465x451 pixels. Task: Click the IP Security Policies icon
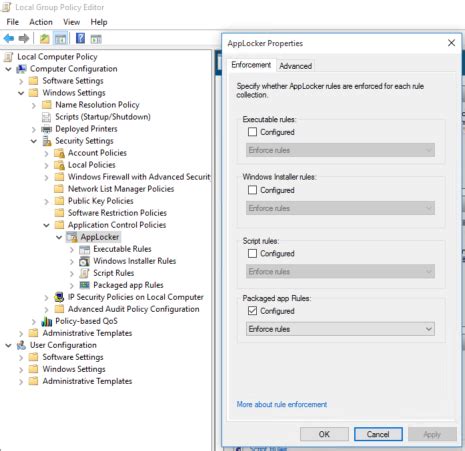(x=59, y=297)
